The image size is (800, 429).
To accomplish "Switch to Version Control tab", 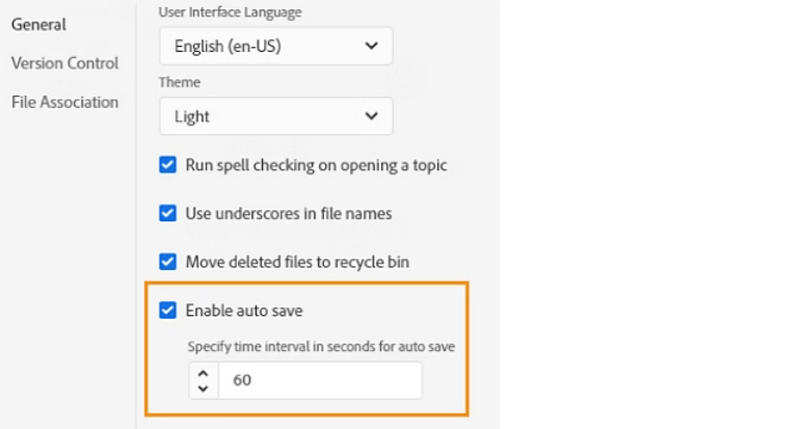I will click(x=65, y=63).
